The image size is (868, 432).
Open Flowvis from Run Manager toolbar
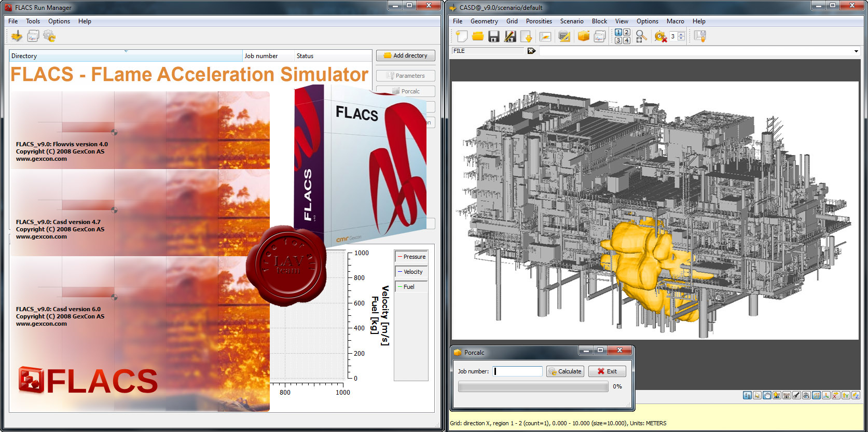pyautogui.click(x=33, y=36)
